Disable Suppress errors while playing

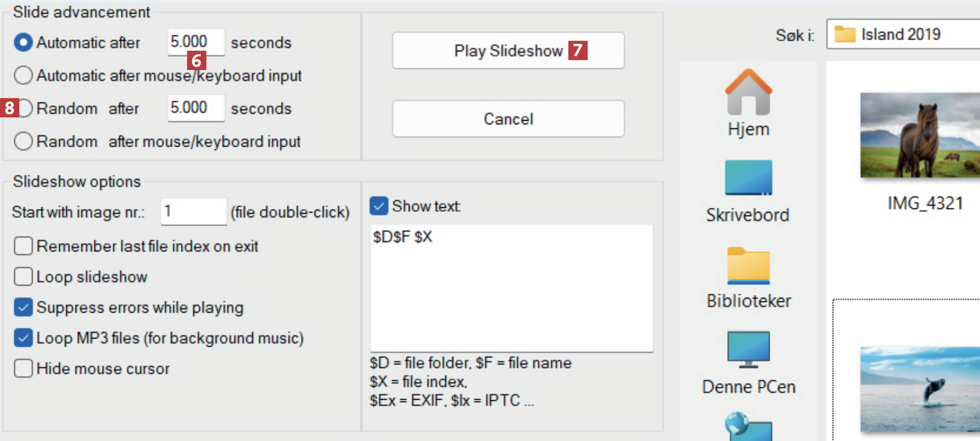pos(23,307)
